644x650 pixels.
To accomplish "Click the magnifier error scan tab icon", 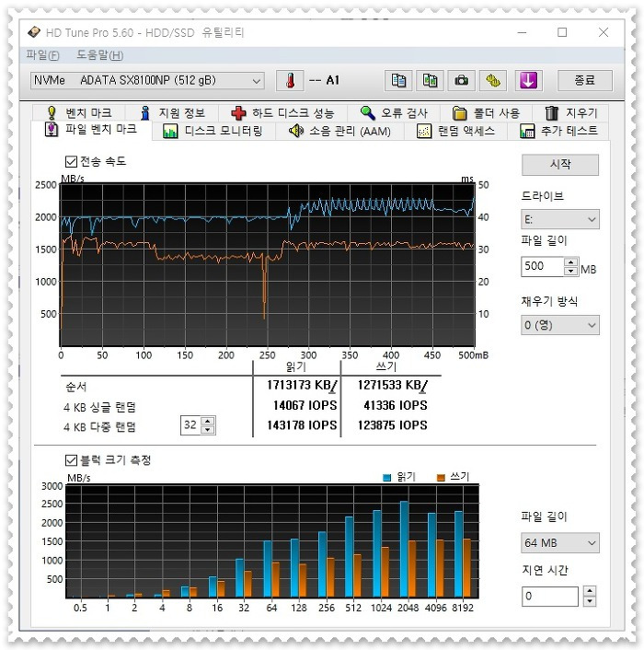I will (367, 112).
